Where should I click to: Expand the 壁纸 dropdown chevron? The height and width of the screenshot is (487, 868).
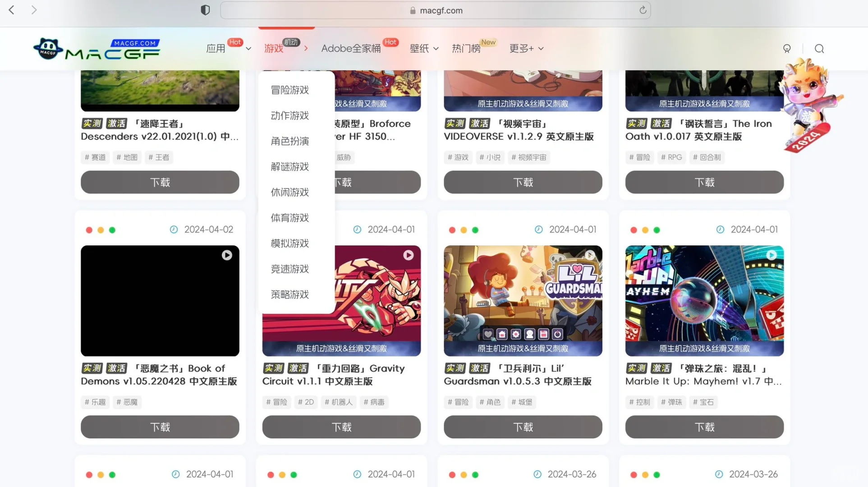point(436,49)
